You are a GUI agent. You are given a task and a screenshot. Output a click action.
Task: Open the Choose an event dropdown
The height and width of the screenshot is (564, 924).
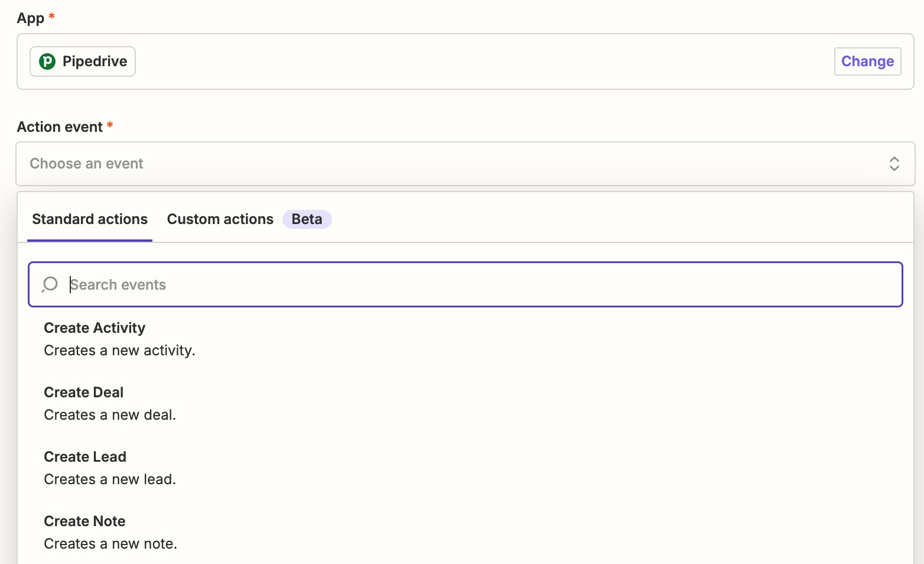click(x=466, y=164)
